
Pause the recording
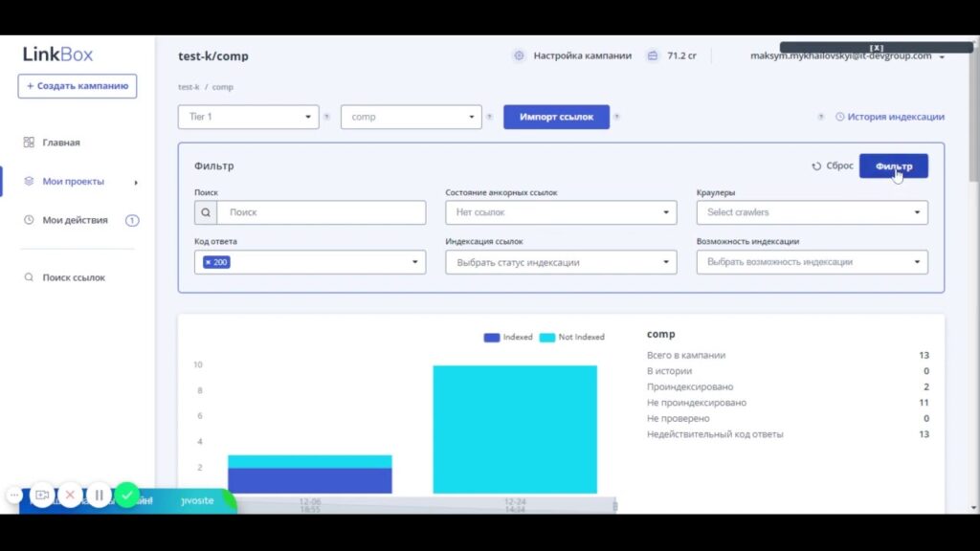tap(99, 496)
